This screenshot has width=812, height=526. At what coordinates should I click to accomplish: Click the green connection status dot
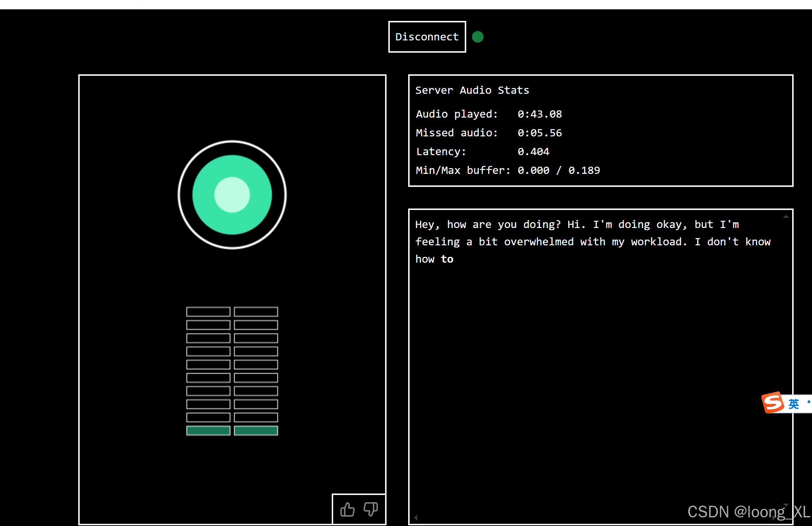click(x=478, y=37)
